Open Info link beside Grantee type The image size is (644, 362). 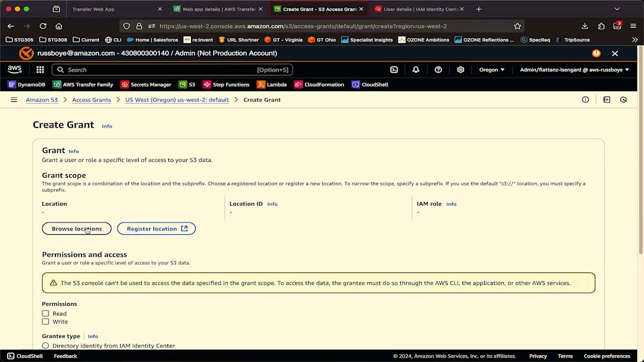pos(93,336)
